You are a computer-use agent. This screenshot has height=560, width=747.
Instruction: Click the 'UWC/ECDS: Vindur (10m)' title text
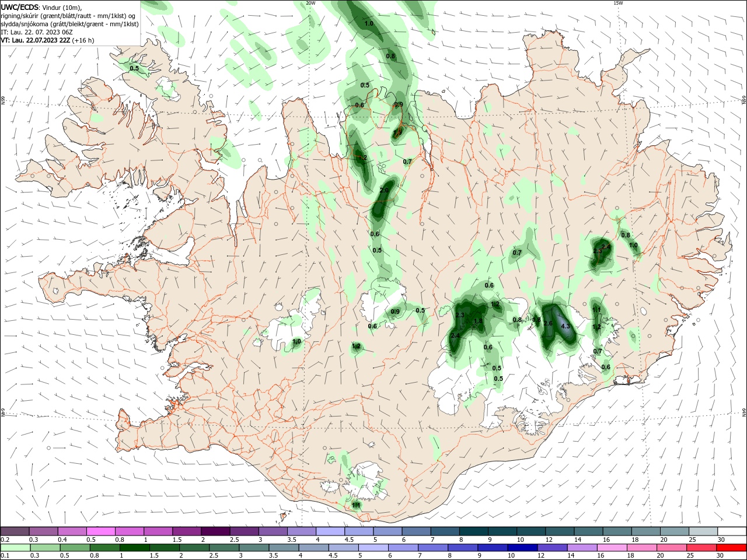[x=41, y=7]
